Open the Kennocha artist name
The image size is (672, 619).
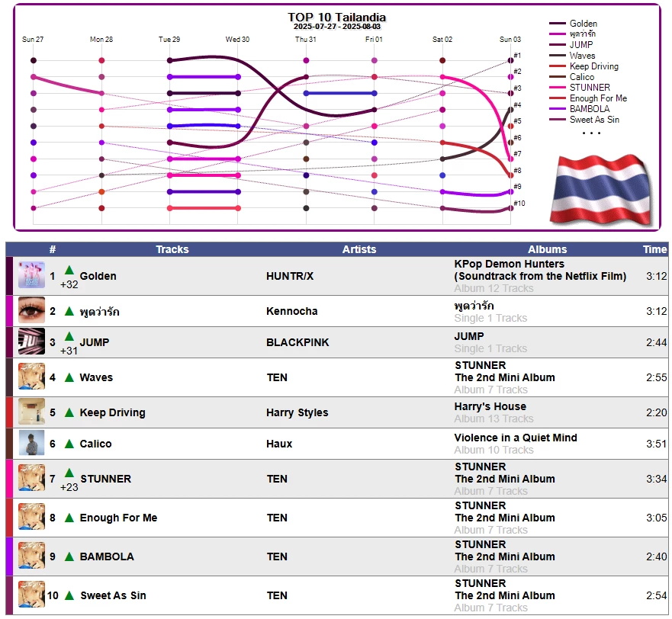click(x=292, y=311)
